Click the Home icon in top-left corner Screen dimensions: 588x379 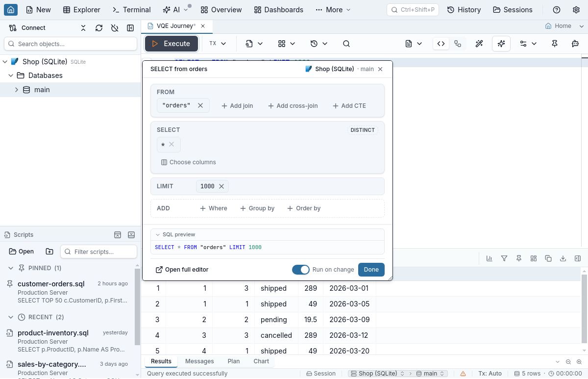click(11, 10)
